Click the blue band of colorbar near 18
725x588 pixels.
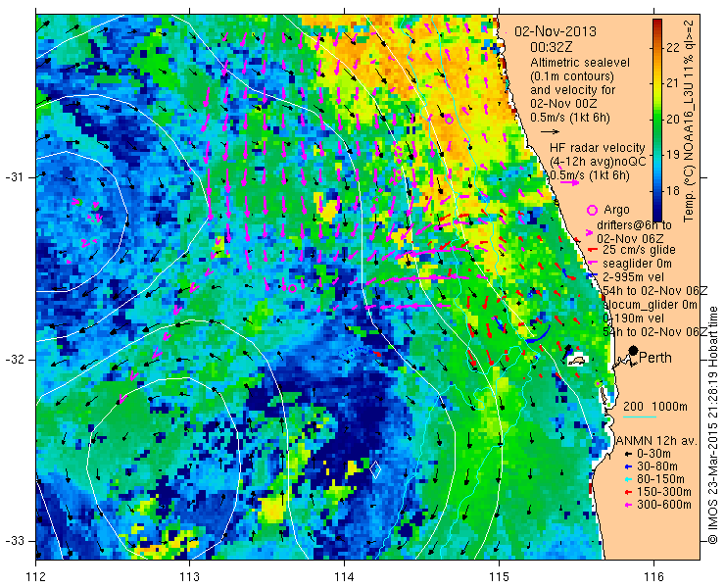[657, 190]
